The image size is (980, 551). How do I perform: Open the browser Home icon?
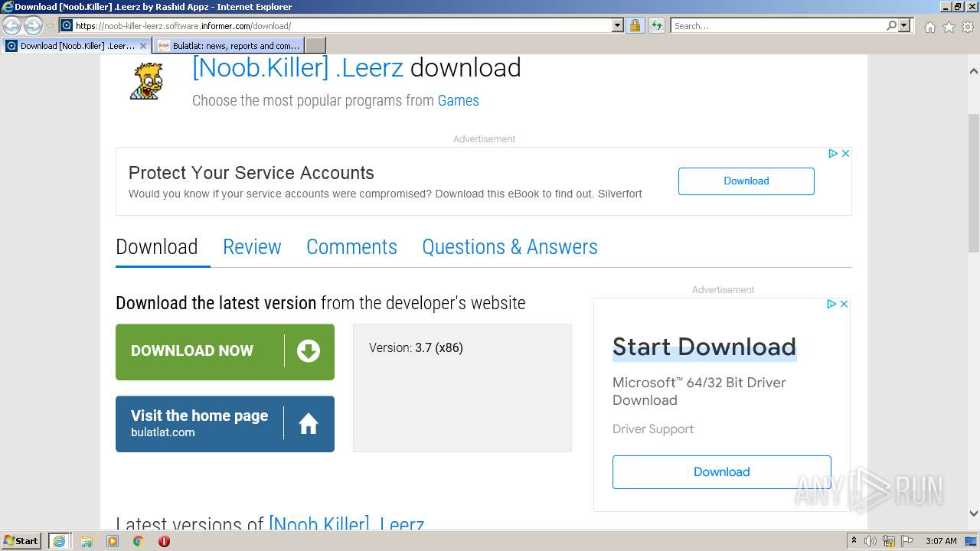coord(929,27)
